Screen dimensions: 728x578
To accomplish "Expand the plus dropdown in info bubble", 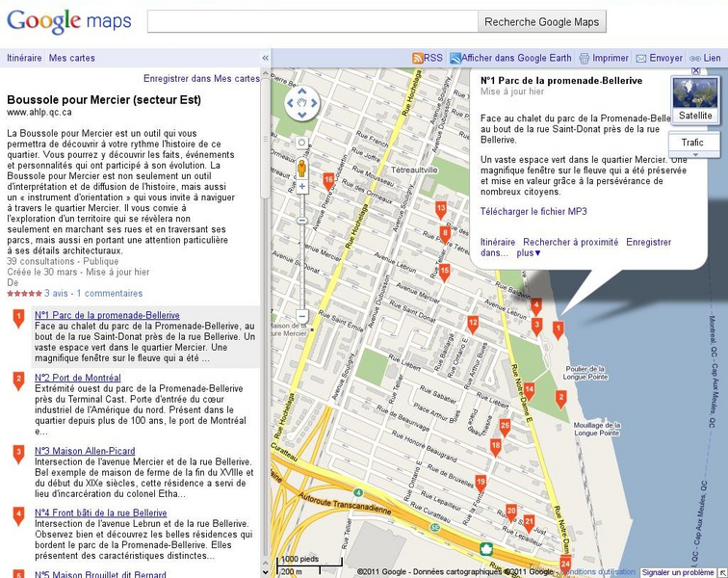I will pos(529,253).
